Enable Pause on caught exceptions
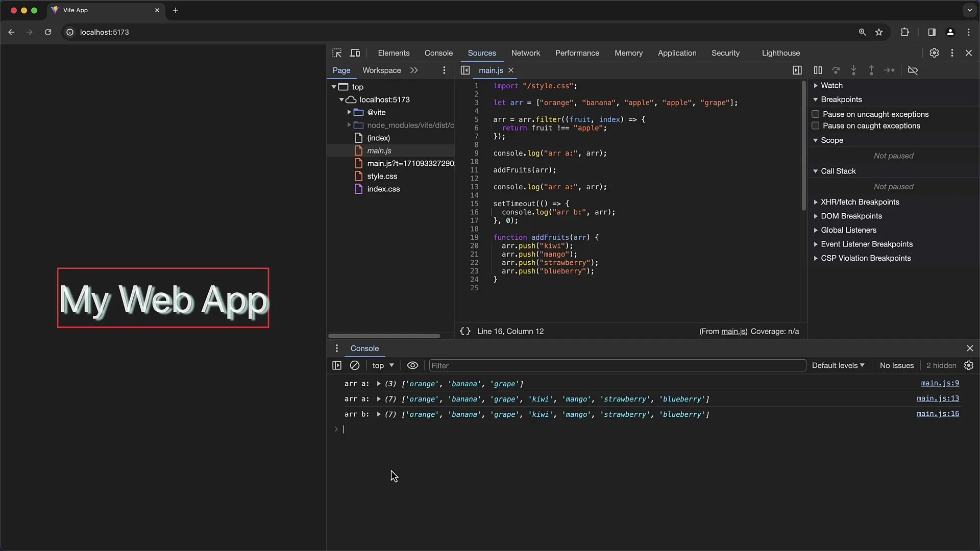Image resolution: width=980 pixels, height=551 pixels. pos(815,126)
